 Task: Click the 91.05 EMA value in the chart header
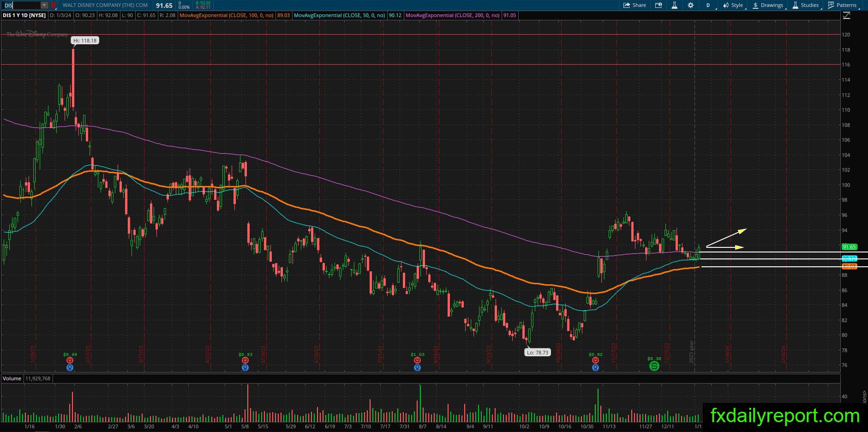(509, 15)
